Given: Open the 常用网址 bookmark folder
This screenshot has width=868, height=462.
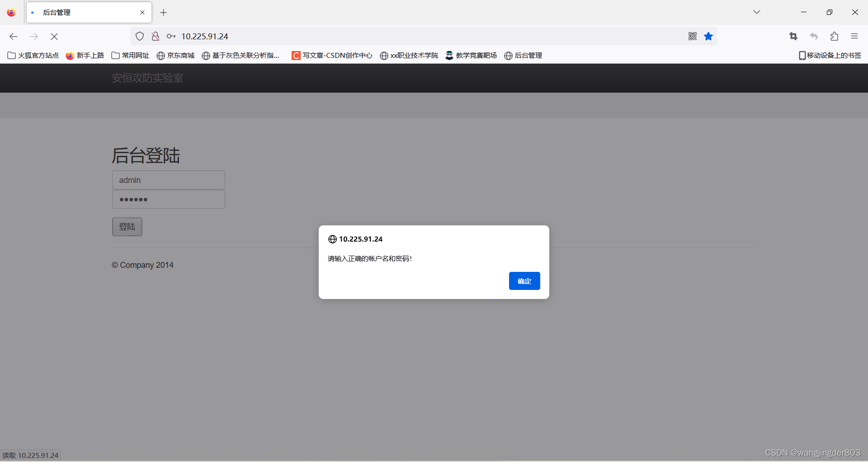Looking at the screenshot, I should [130, 56].
